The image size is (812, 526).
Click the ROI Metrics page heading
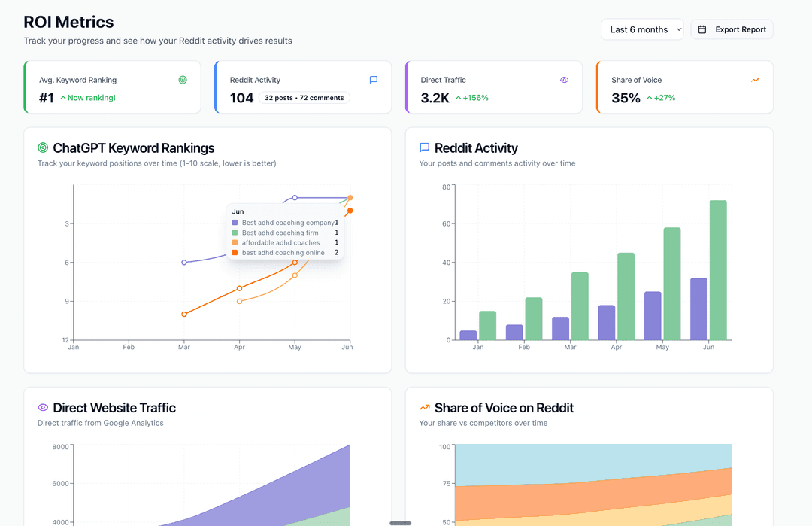tap(68, 22)
